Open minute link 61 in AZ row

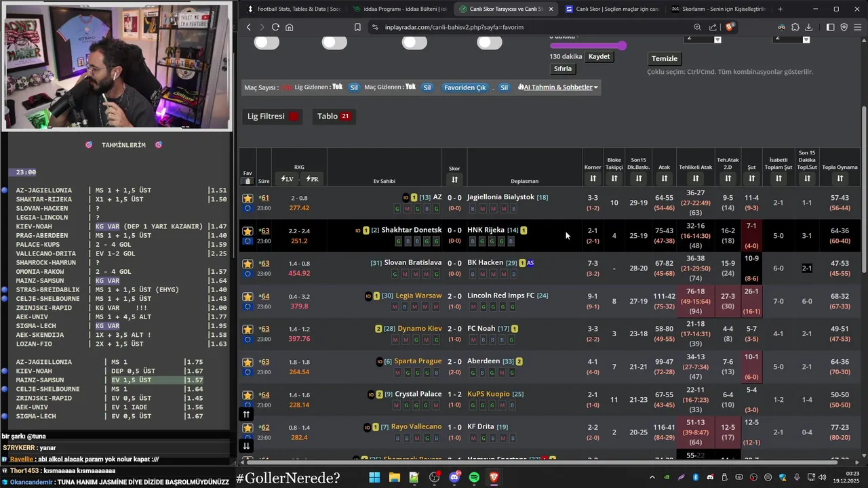pyautogui.click(x=264, y=198)
